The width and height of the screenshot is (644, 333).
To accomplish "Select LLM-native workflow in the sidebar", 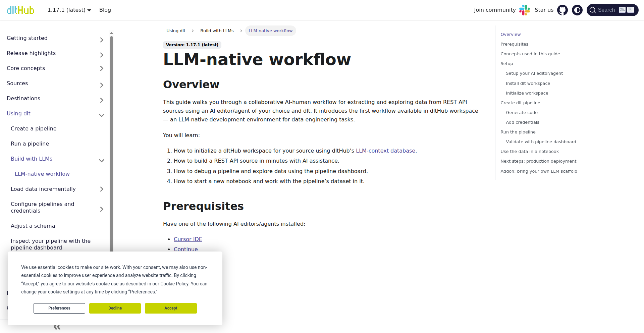I will 42,174.
